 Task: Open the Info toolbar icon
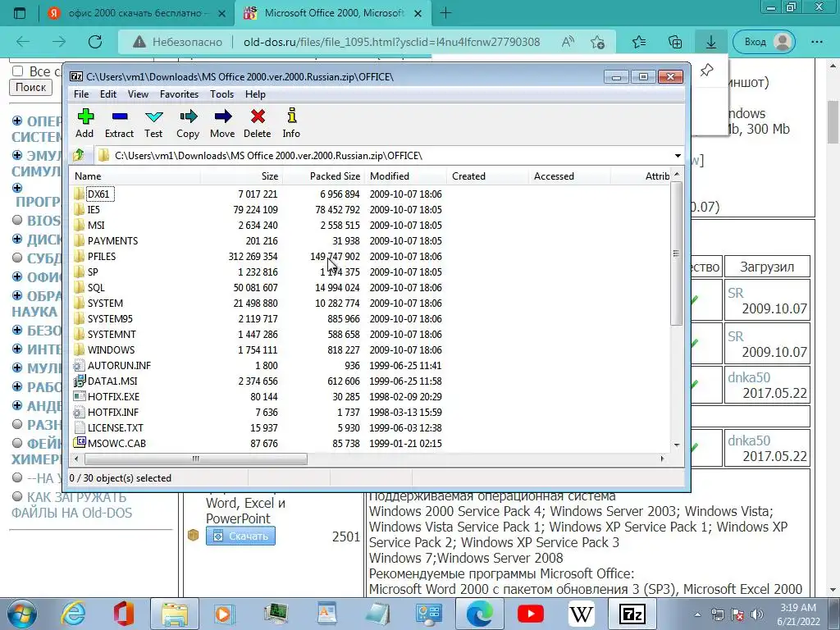coord(291,124)
